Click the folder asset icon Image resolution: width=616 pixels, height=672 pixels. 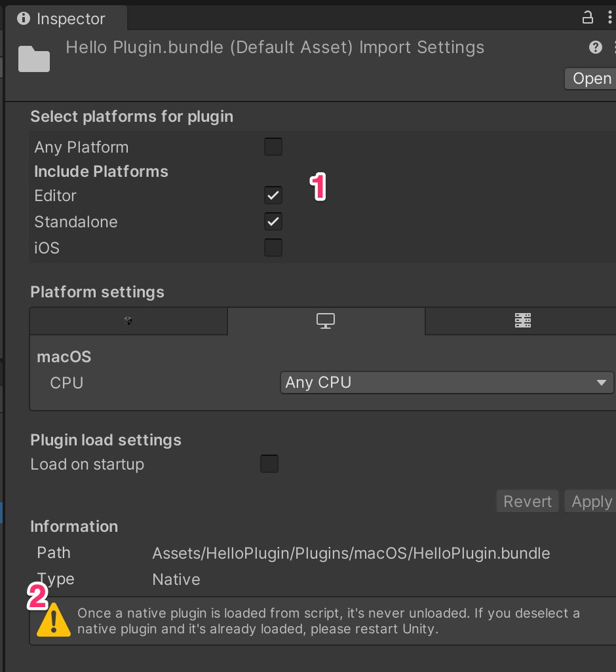pyautogui.click(x=34, y=59)
